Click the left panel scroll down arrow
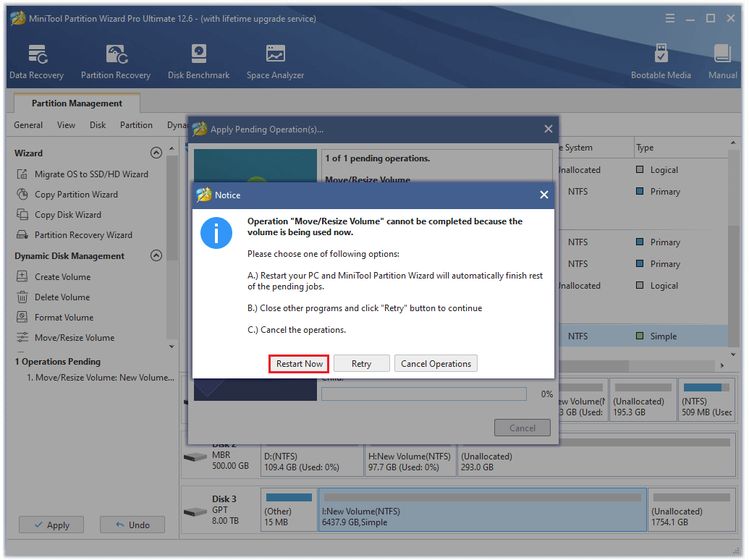The width and height of the screenshot is (749, 560). coord(172,347)
